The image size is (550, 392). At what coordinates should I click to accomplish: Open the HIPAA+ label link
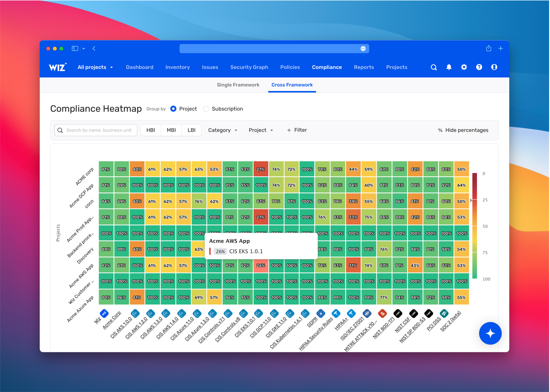(341, 324)
